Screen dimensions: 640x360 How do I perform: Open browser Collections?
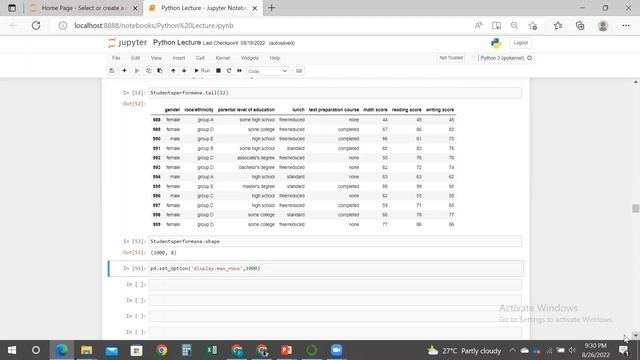click(580, 25)
